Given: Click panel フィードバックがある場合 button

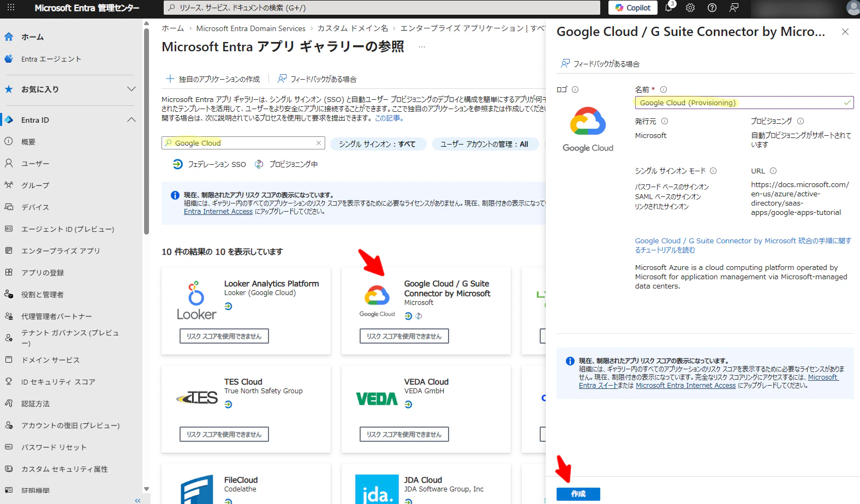Looking at the screenshot, I should 600,64.
